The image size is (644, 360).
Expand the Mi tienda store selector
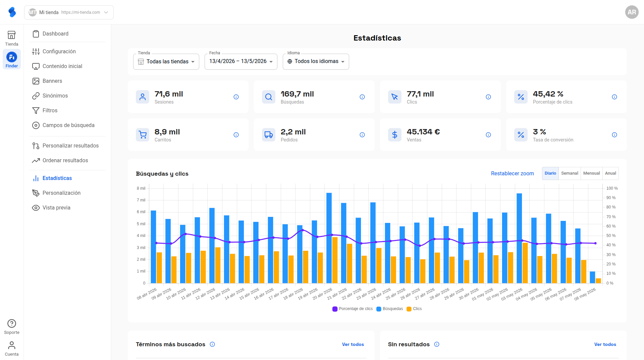click(69, 12)
